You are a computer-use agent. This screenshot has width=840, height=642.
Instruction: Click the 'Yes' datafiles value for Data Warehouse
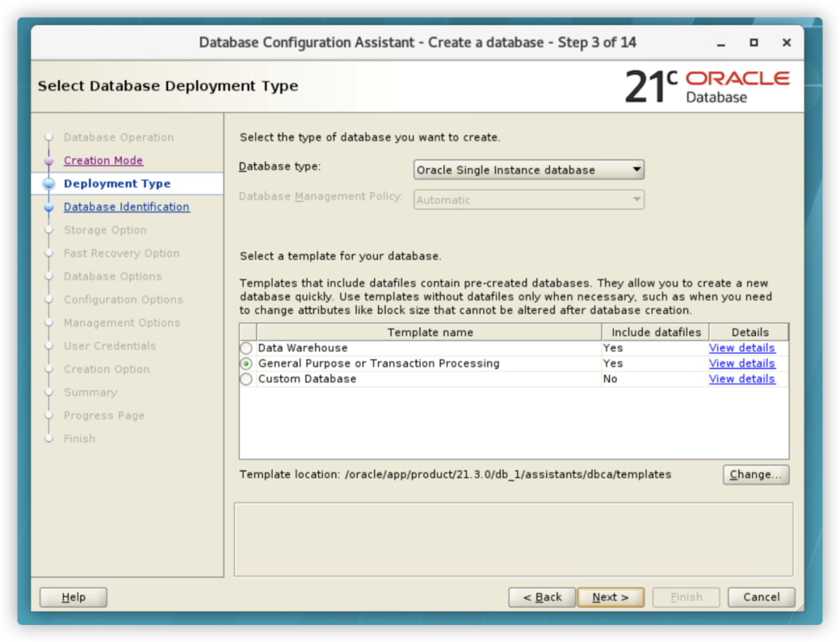pyautogui.click(x=613, y=348)
